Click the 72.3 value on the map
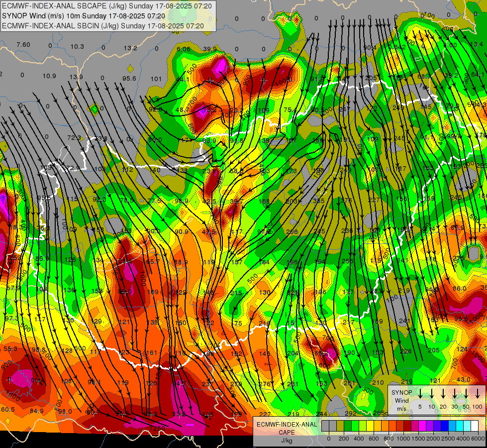 (74, 138)
